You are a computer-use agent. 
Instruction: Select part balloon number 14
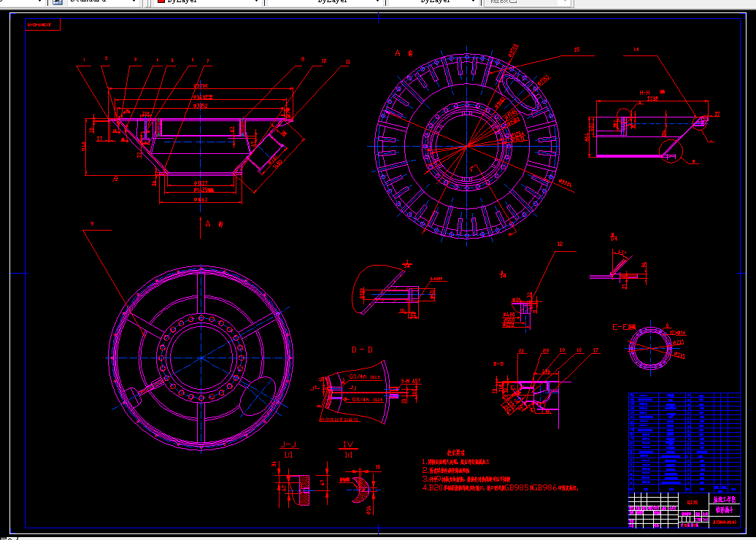click(636, 49)
